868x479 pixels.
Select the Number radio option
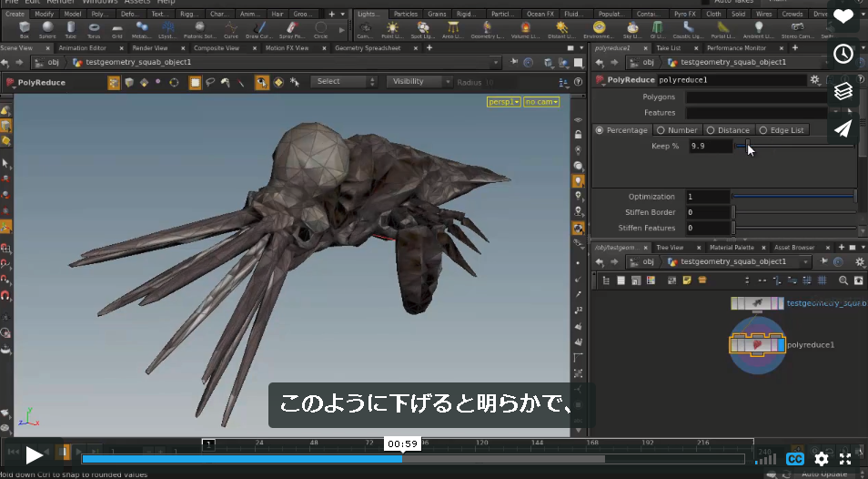pos(677,130)
